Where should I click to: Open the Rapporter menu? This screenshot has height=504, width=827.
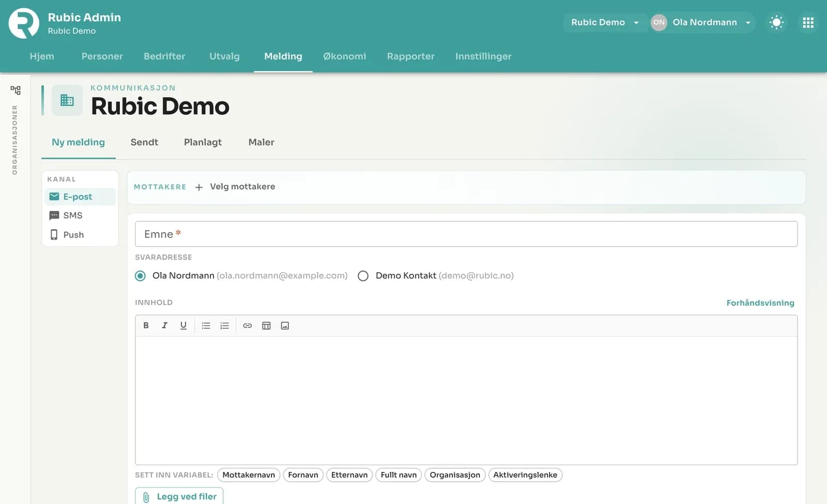tap(411, 56)
